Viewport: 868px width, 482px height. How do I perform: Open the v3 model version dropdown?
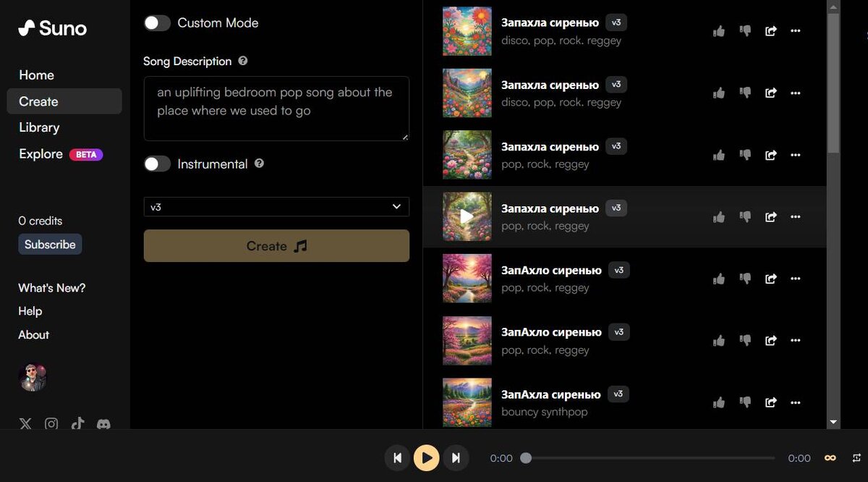[x=276, y=206]
